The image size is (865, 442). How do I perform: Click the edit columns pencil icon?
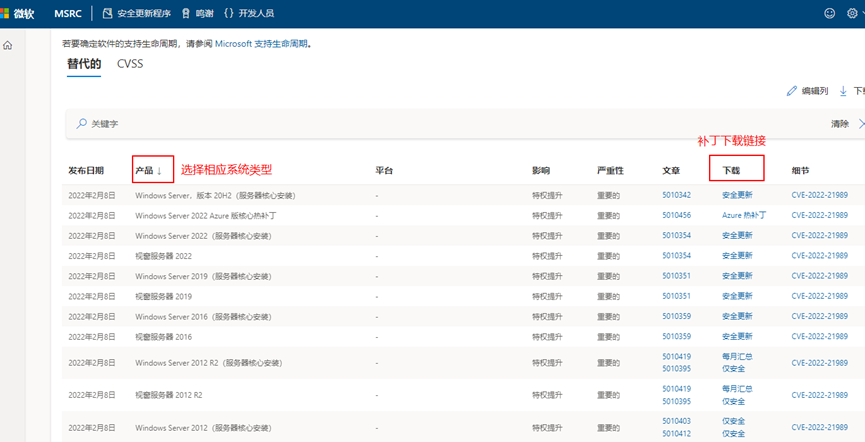coord(792,91)
